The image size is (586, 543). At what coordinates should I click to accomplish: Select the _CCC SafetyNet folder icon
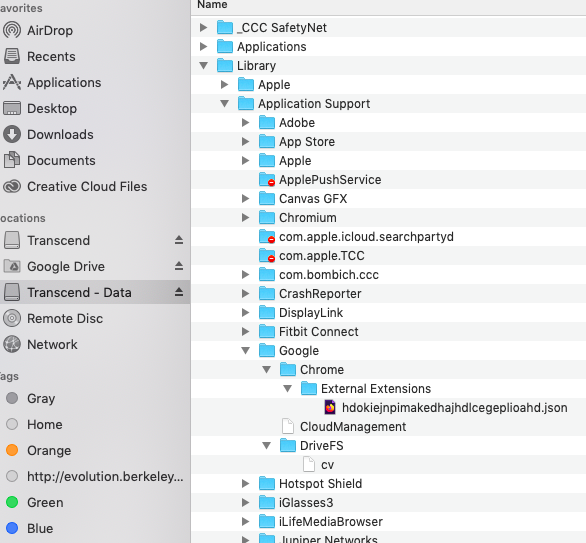225,27
